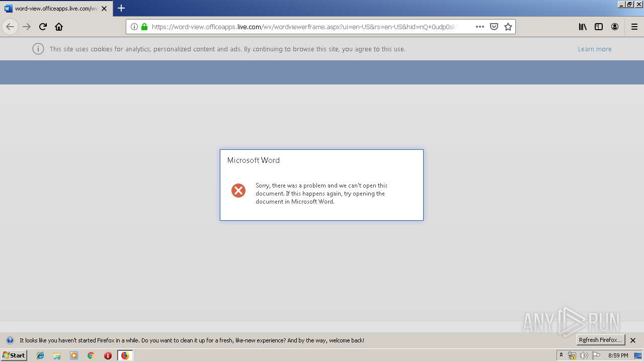Click the cookie notice info icon
Viewport: 644px width, 362px height.
tap(38, 49)
